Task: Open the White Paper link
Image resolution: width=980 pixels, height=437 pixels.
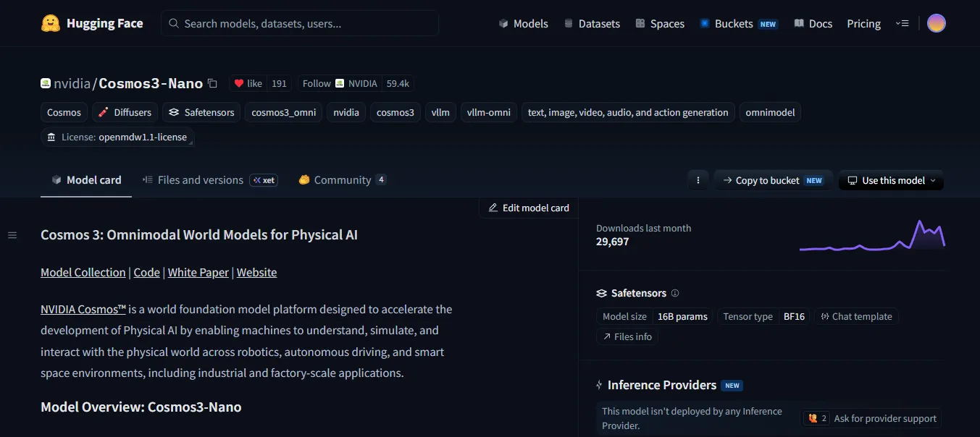Action: point(198,272)
